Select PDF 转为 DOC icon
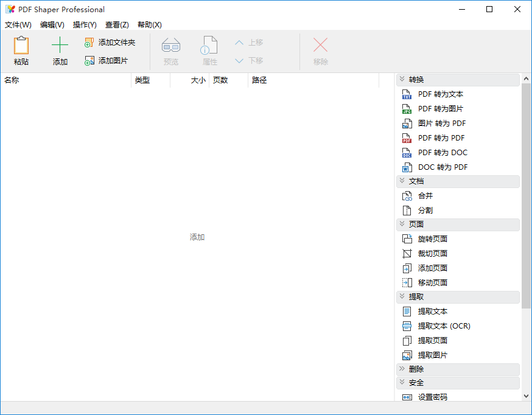The image size is (532, 415). (407, 153)
